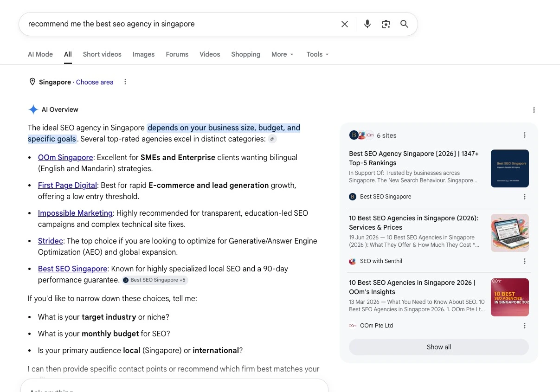Start voice search with the microphone icon
This screenshot has height=392, width=560.
pos(367,24)
